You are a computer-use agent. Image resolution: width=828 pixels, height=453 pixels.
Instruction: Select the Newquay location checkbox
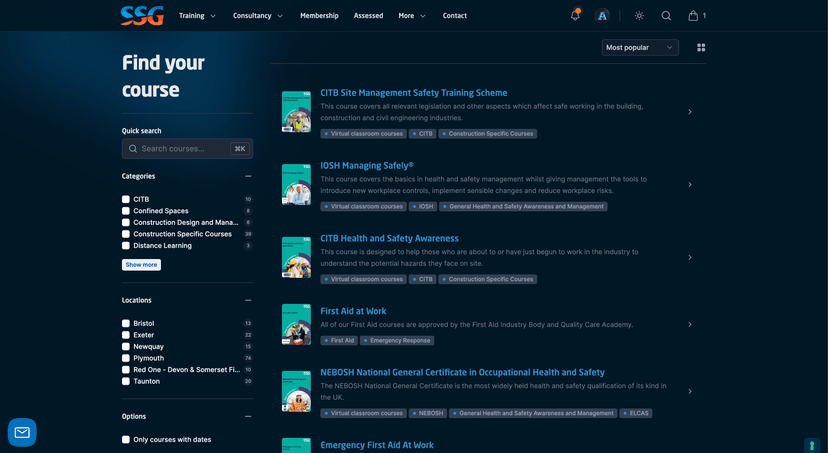pos(126,346)
